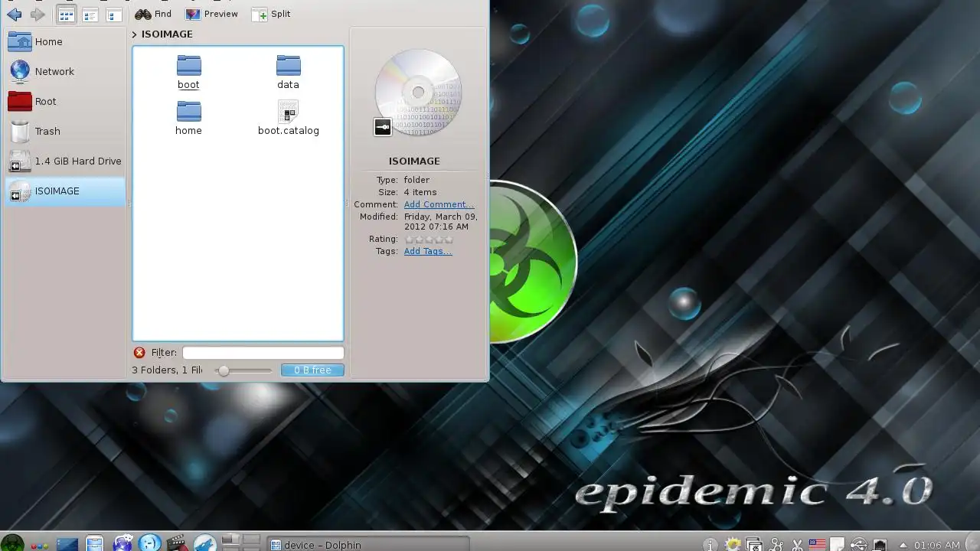
Task: Select the boot folder icon
Action: [188, 64]
